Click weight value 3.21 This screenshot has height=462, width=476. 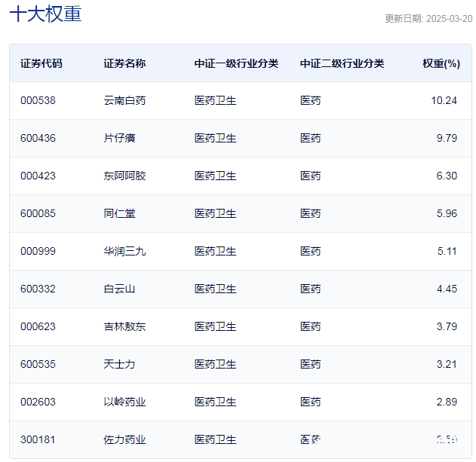(x=447, y=364)
